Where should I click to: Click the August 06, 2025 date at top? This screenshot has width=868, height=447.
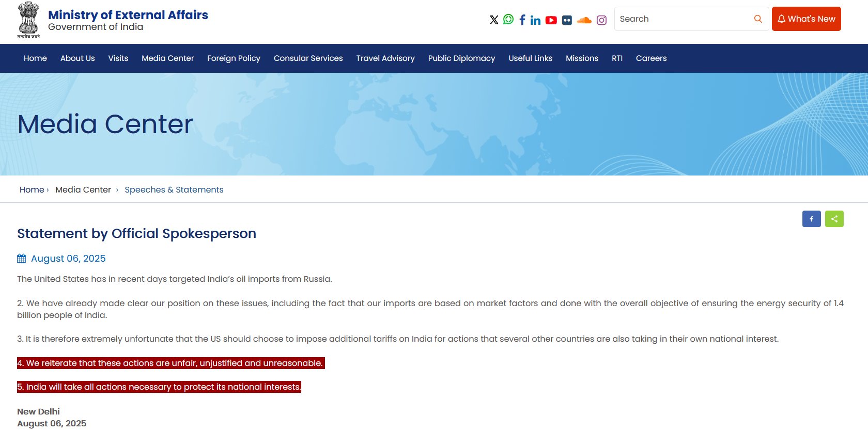[68, 259]
